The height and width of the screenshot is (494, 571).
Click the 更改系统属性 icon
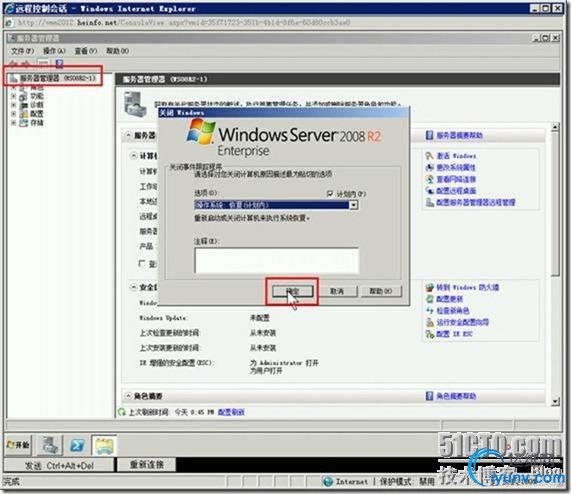(x=429, y=167)
